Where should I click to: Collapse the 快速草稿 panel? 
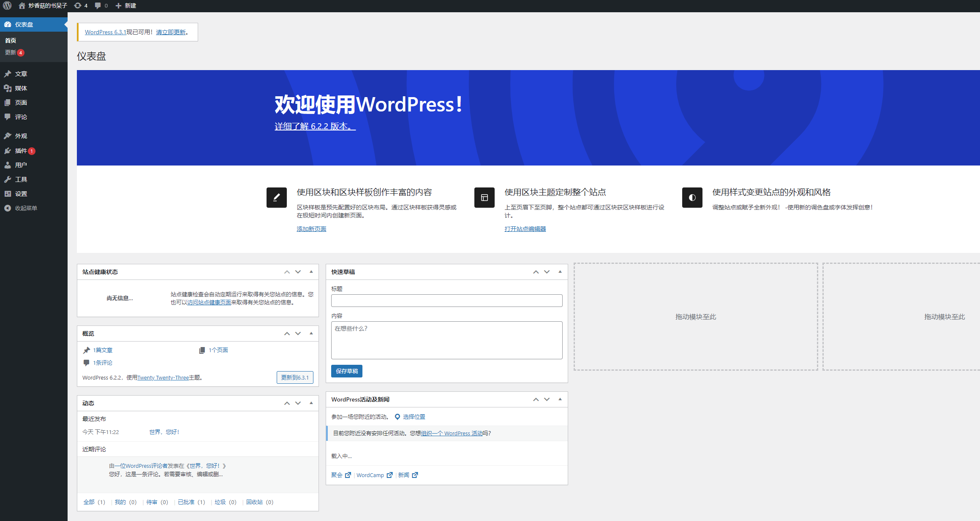[561, 271]
